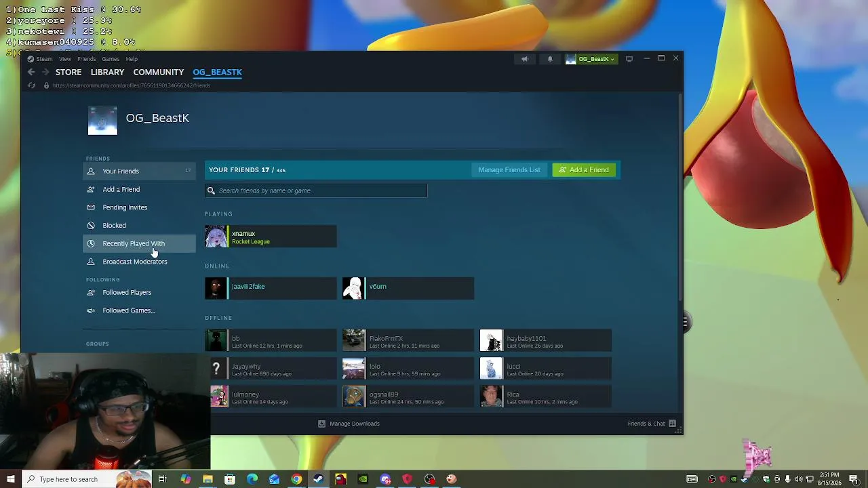
Task: Open the Windows Start menu
Action: (10, 479)
